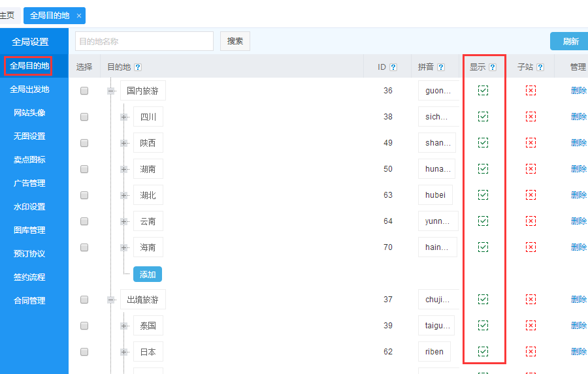Focus the 目的地名称 search field

coord(144,41)
